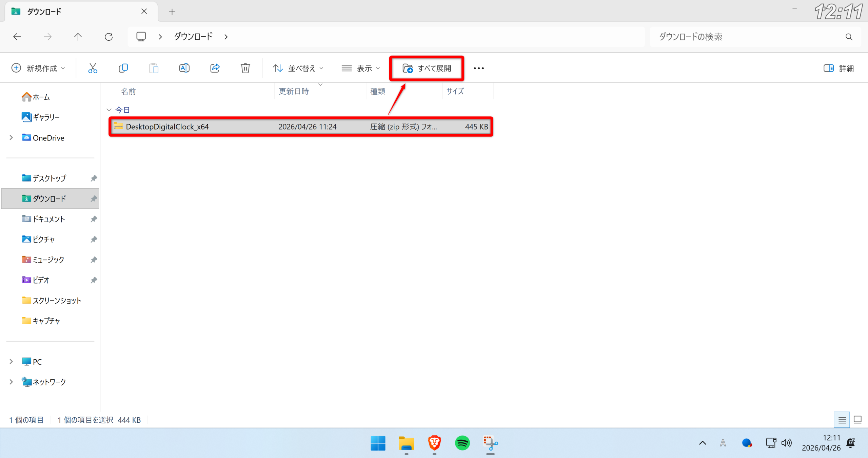868x458 pixels.
Task: Collapse the 今日 group
Action: click(109, 110)
